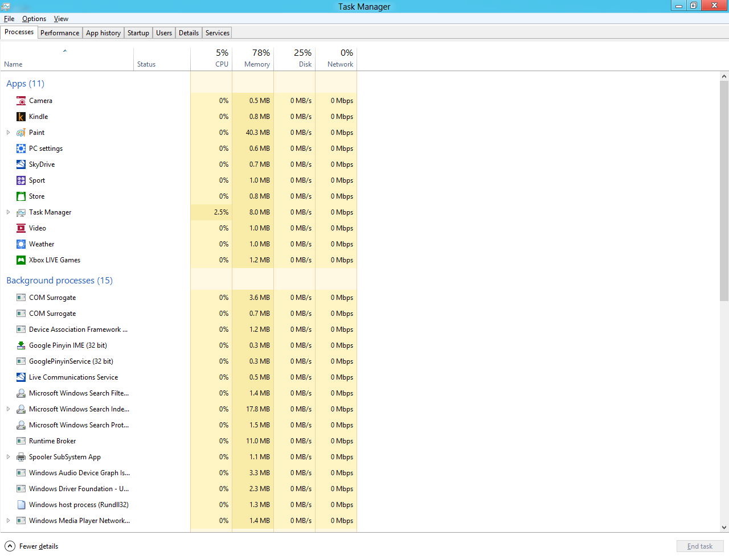Viewport: 729px width, 560px height.
Task: Select the Processes tab
Action: tap(19, 32)
